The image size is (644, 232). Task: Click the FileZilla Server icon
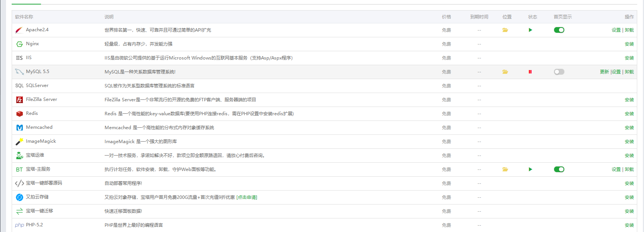pyautogui.click(x=20, y=100)
